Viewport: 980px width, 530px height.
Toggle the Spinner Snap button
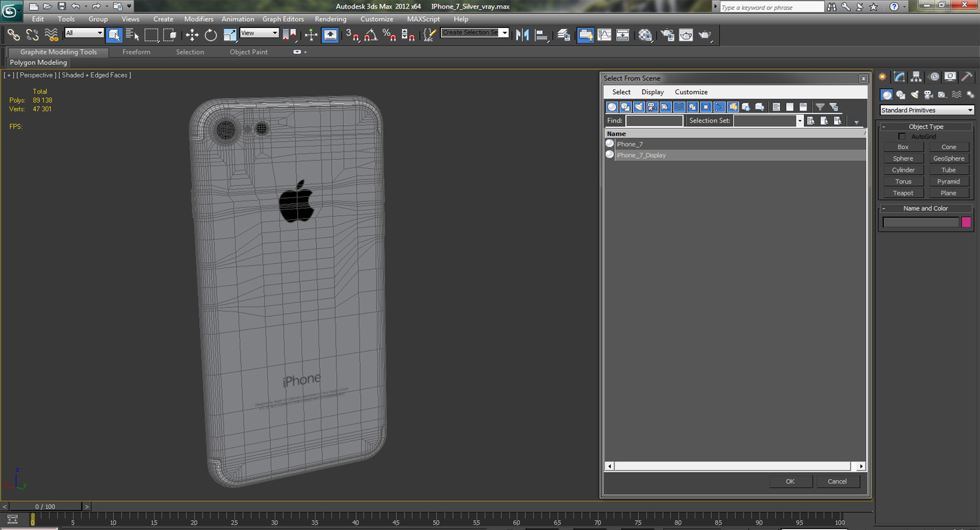tap(408, 35)
